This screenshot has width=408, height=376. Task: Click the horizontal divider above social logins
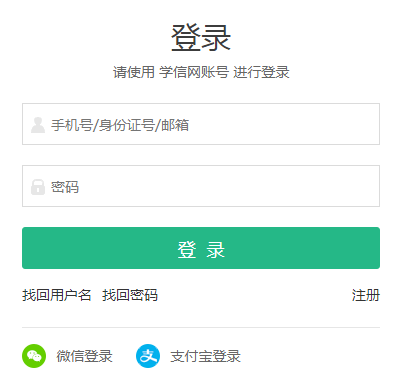pos(201,327)
